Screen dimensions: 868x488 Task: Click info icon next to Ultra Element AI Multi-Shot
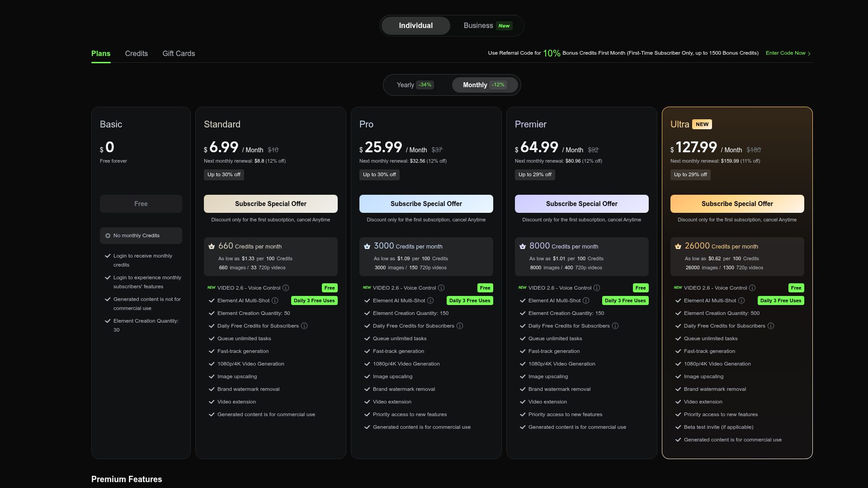741,300
